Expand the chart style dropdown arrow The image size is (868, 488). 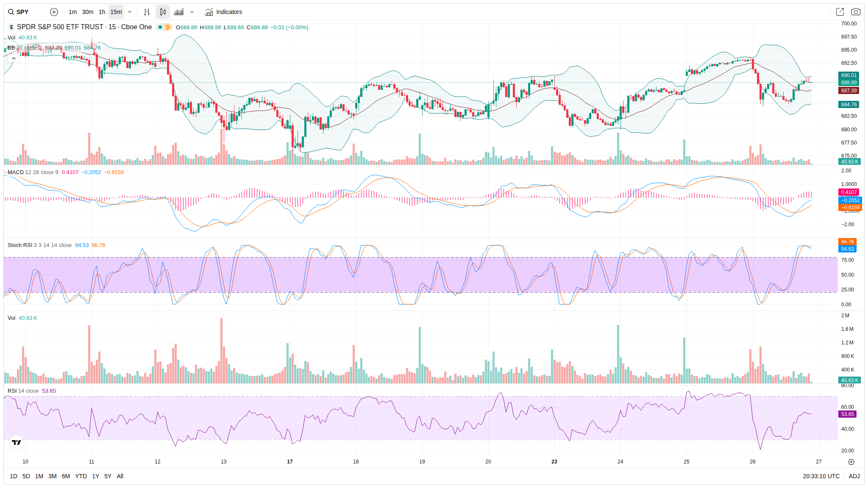pos(192,12)
